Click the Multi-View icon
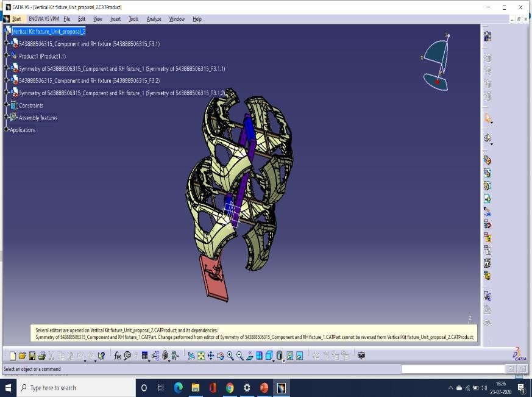The height and width of the screenshot is (397, 532). click(259, 356)
